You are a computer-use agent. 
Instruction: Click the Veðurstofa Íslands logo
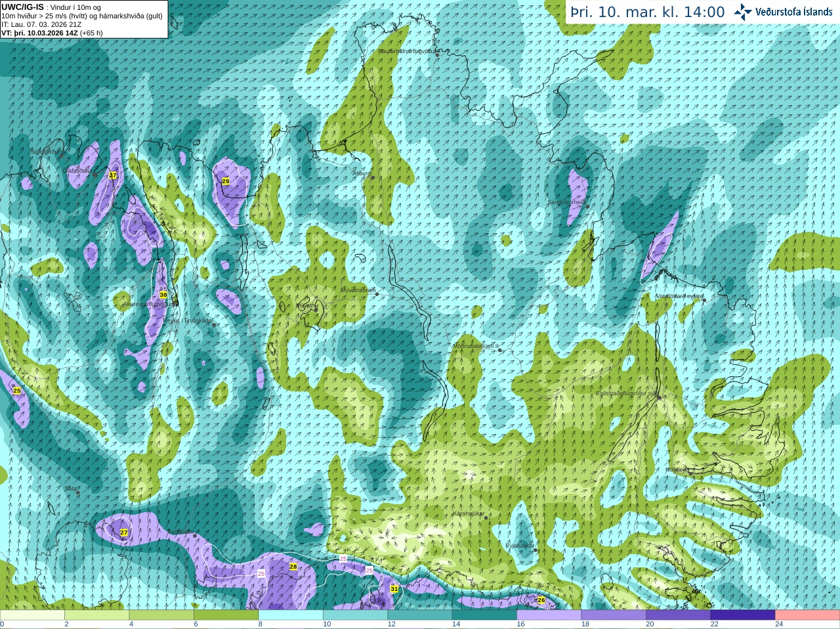[x=783, y=12]
